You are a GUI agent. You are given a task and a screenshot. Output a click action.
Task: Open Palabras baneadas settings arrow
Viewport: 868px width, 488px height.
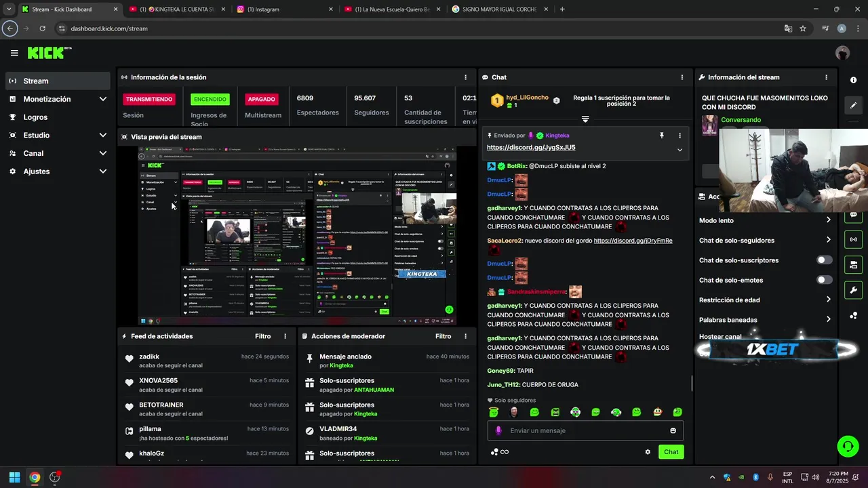pos(828,319)
